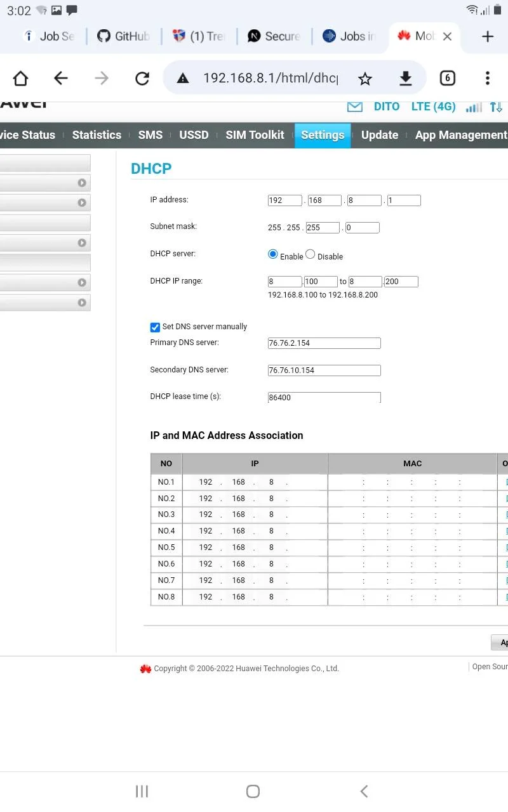The height and width of the screenshot is (812, 508).
Task: Open the Open Source link in footer
Action: 490,667
